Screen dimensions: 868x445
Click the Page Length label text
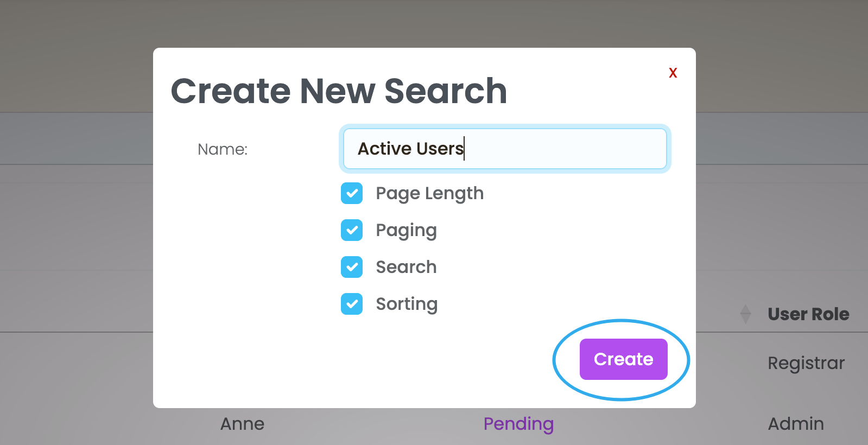click(x=429, y=194)
